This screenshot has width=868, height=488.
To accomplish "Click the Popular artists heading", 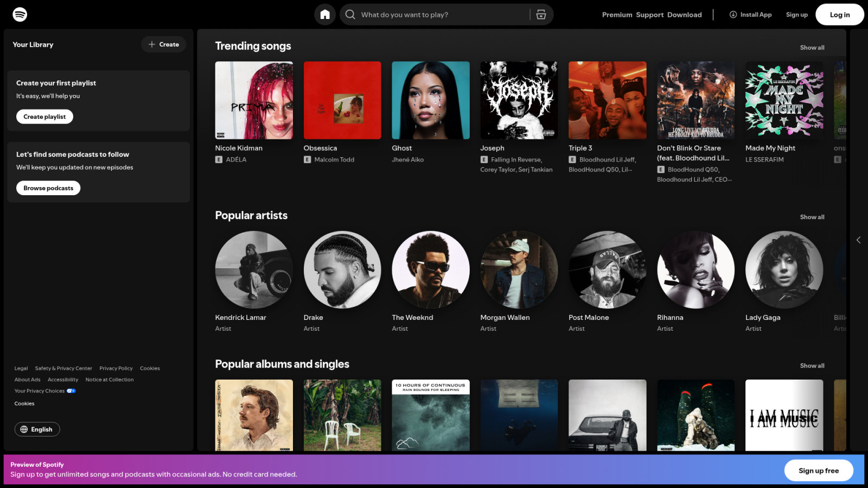I will 251,215.
